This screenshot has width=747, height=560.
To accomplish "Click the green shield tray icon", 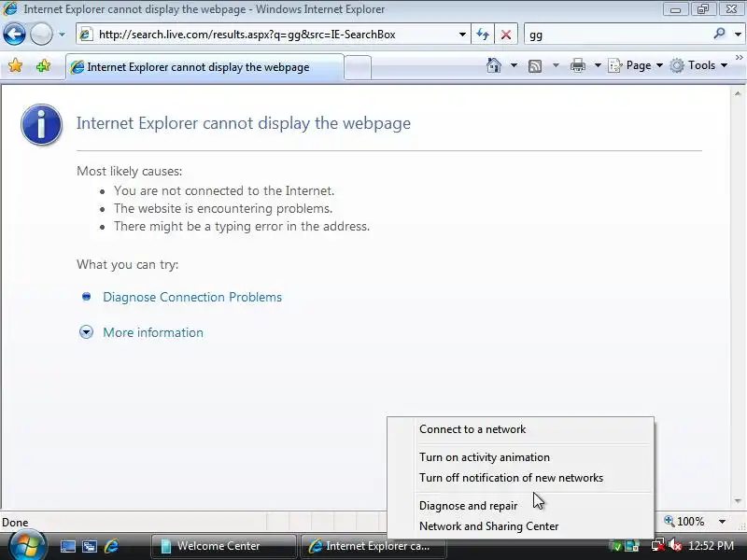I will [615, 546].
